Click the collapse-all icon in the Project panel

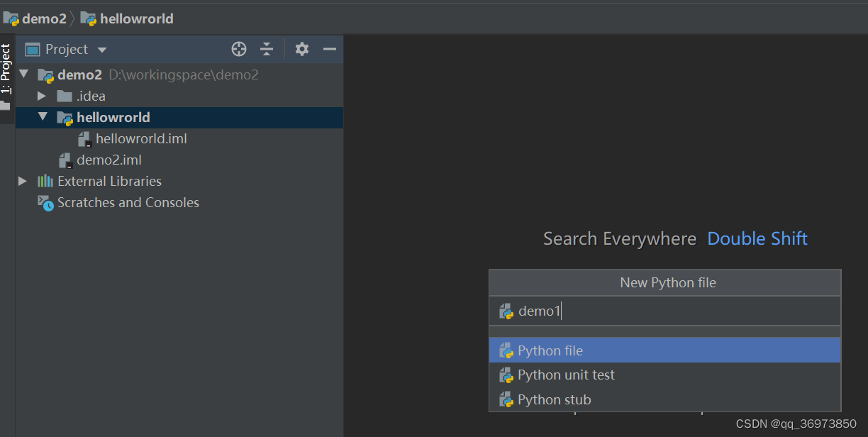point(267,49)
